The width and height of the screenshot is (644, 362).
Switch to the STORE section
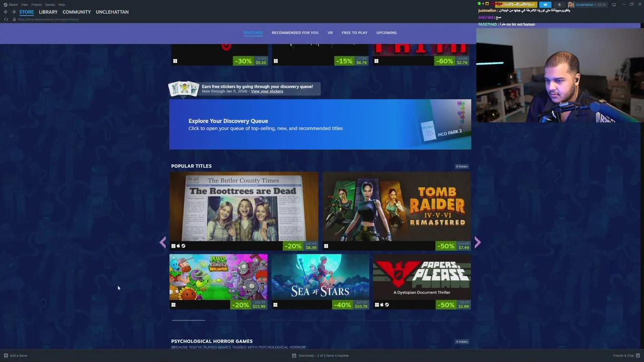(27, 12)
